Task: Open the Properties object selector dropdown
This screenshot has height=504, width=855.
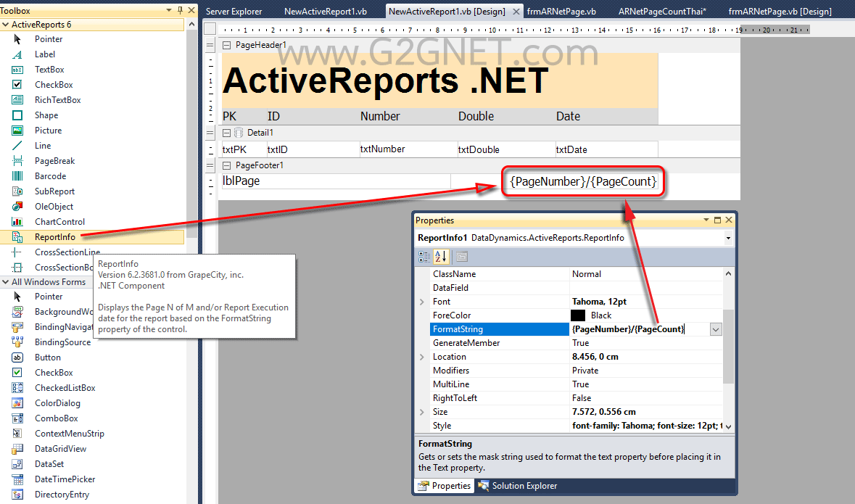Action: (728, 239)
